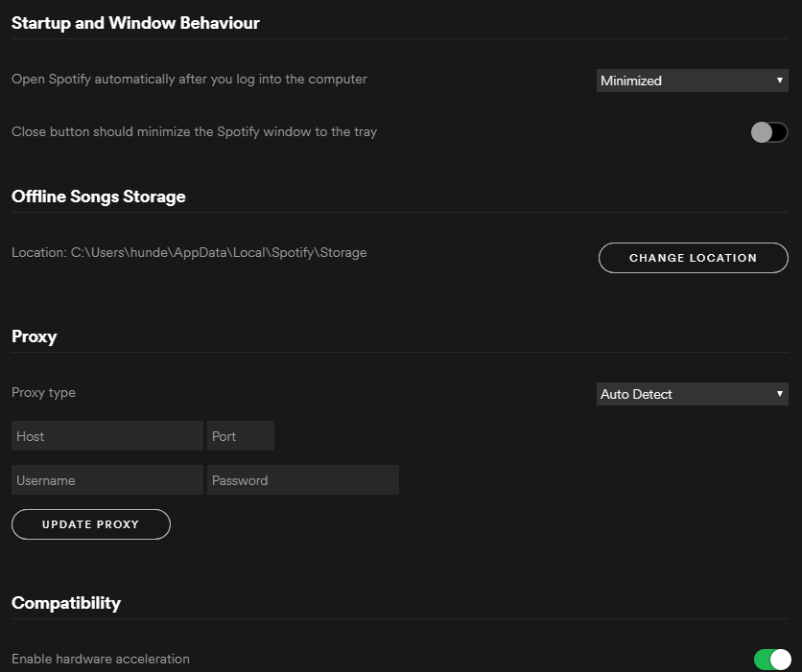The image size is (802, 672).
Task: Focus the Port input field
Action: (x=241, y=436)
